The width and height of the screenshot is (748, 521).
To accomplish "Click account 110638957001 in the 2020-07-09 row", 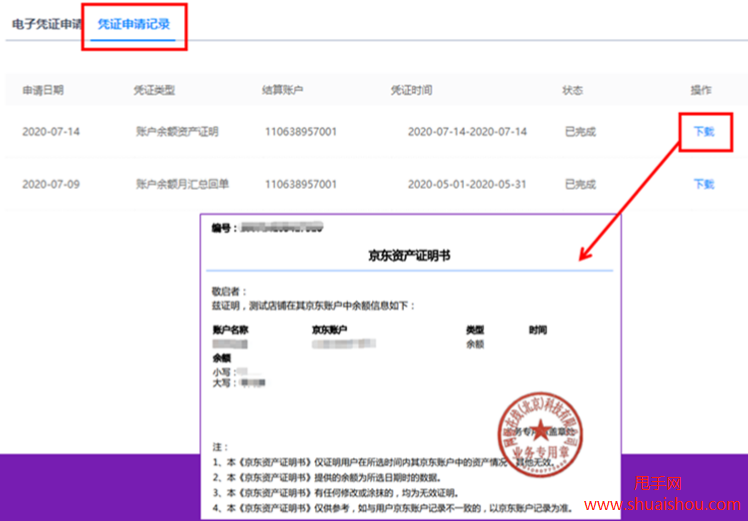I will pyautogui.click(x=301, y=184).
